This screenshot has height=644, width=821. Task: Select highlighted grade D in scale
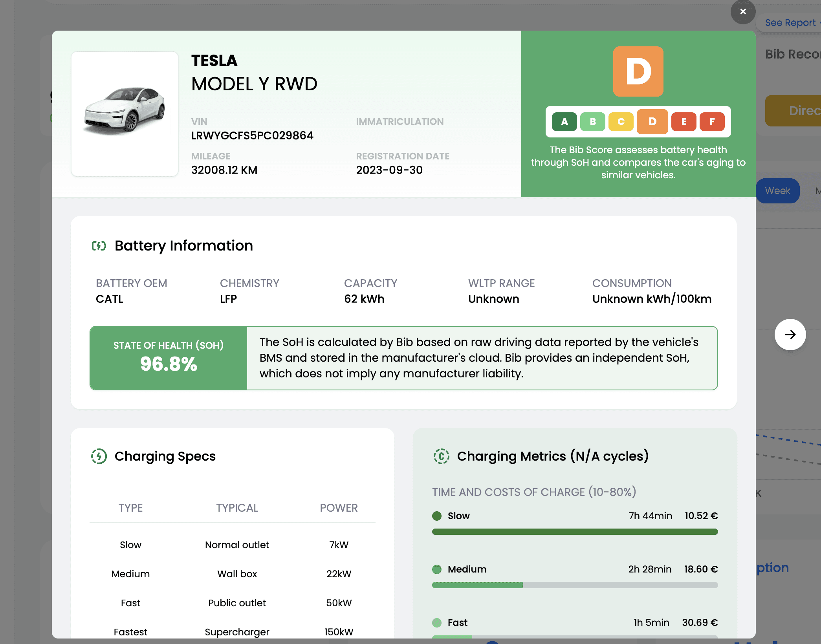click(652, 122)
